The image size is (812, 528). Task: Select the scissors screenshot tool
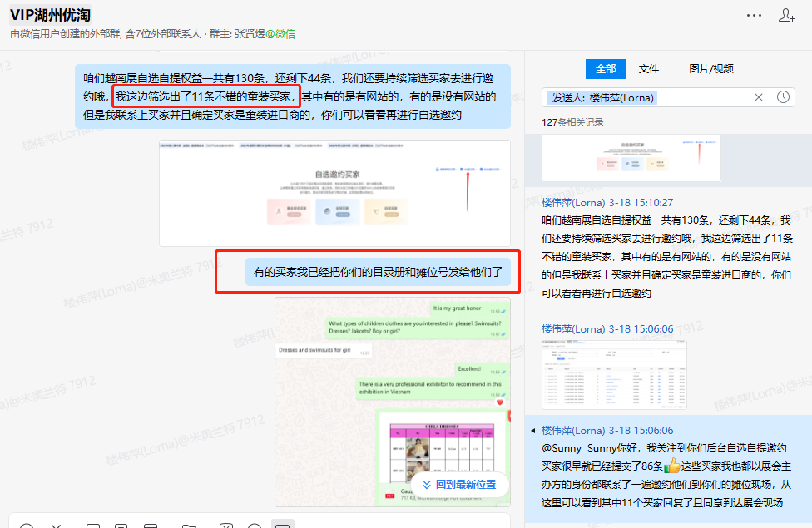57,525
